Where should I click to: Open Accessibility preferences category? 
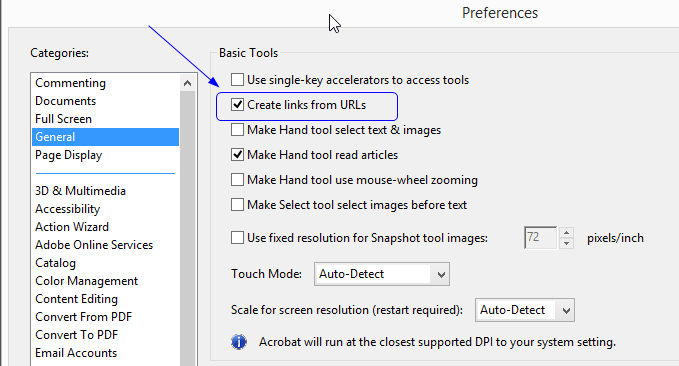68,209
